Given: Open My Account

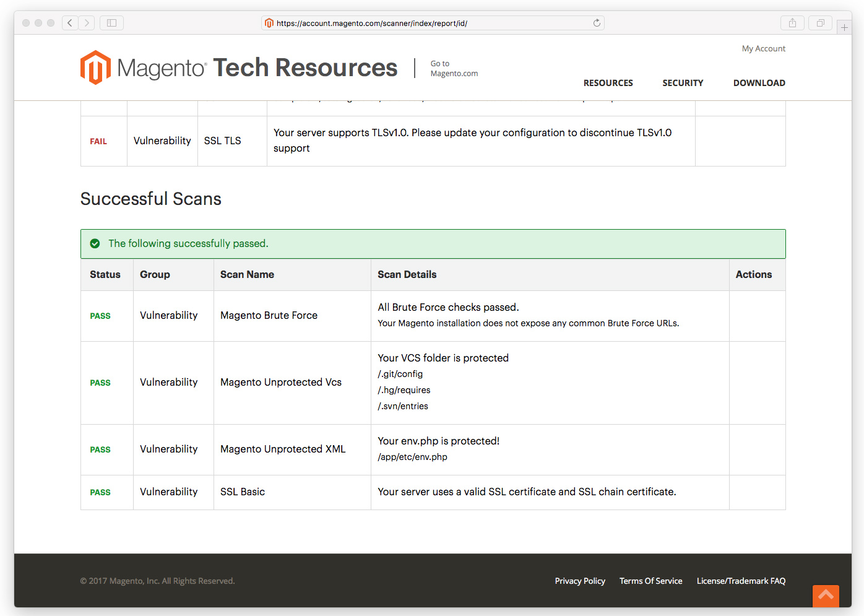Looking at the screenshot, I should (764, 48).
